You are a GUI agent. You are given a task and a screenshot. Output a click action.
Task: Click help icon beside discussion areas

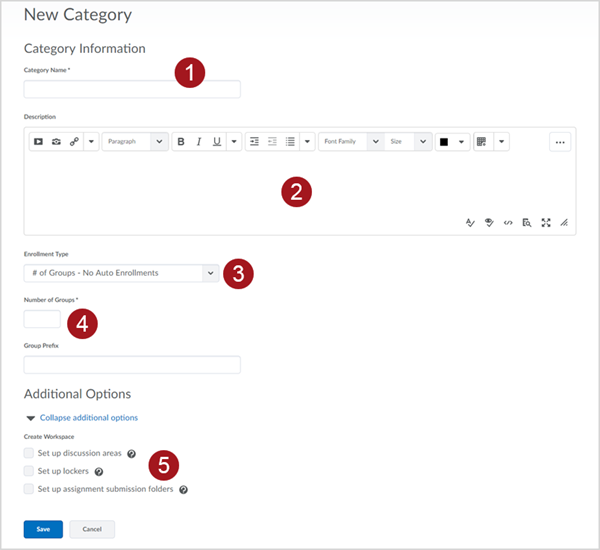(131, 454)
